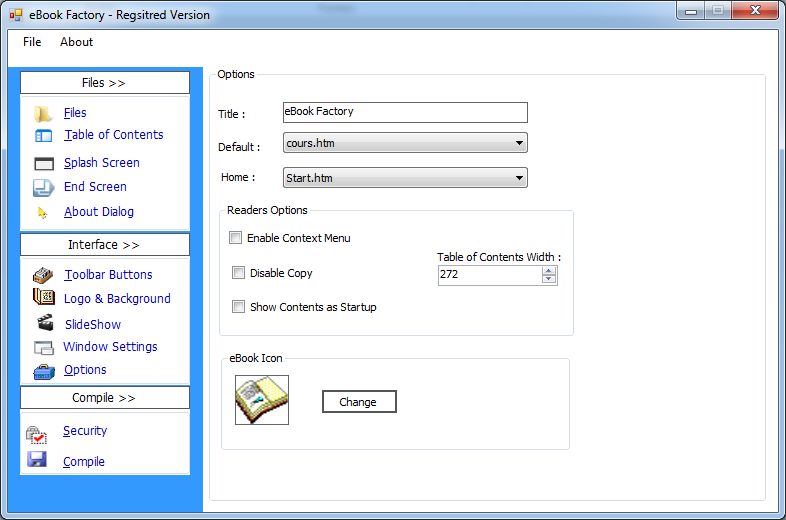Click the Table of Contents icon
Screen dimensions: 786x520
coord(43,135)
